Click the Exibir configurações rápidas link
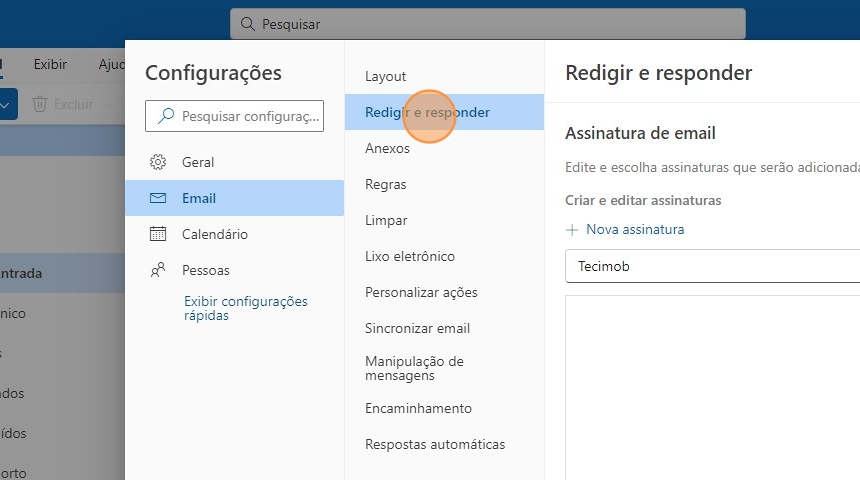The width and height of the screenshot is (860, 480). [x=246, y=308]
